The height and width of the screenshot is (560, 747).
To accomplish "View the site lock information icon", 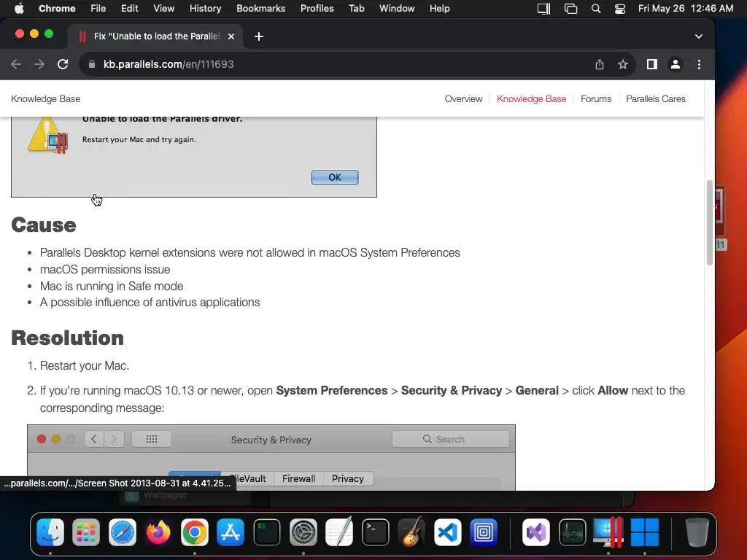I will click(92, 64).
